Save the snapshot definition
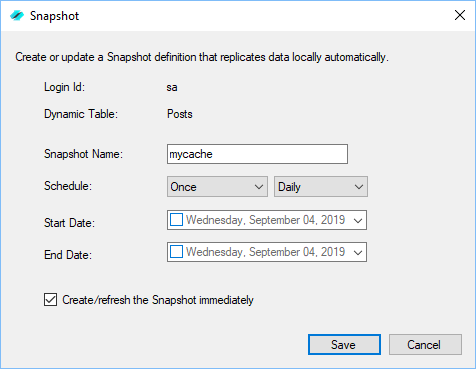The image size is (476, 369). 344,345
